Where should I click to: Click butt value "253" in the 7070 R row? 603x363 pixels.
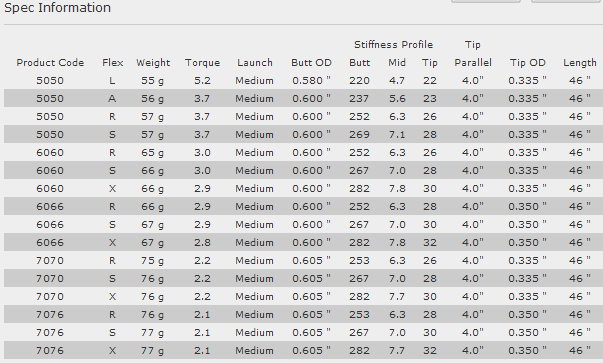click(x=359, y=261)
